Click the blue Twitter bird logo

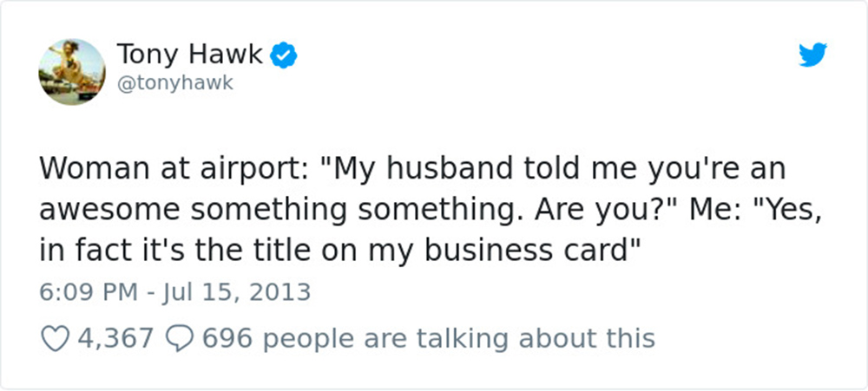click(812, 55)
